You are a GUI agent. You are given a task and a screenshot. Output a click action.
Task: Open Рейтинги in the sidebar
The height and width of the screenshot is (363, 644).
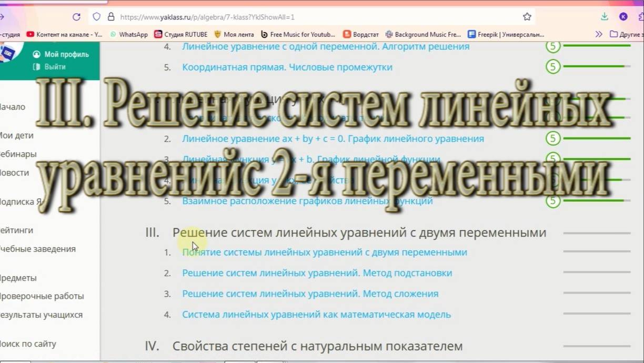click(16, 230)
